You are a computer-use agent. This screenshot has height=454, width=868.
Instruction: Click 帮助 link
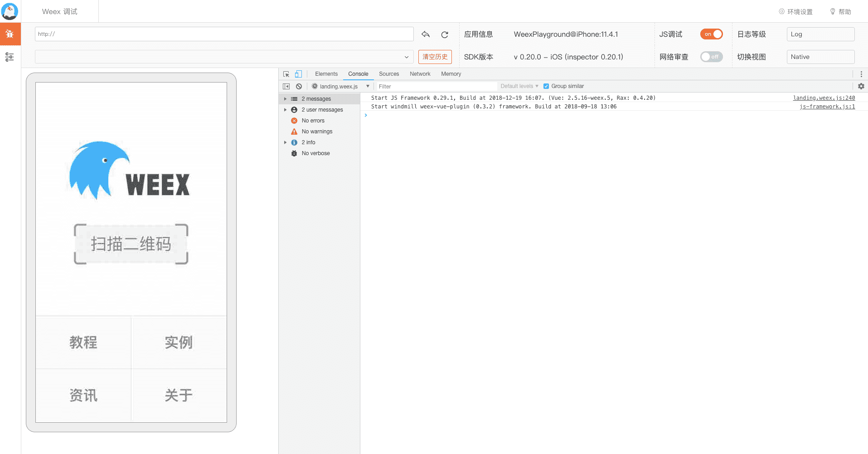pyautogui.click(x=845, y=12)
